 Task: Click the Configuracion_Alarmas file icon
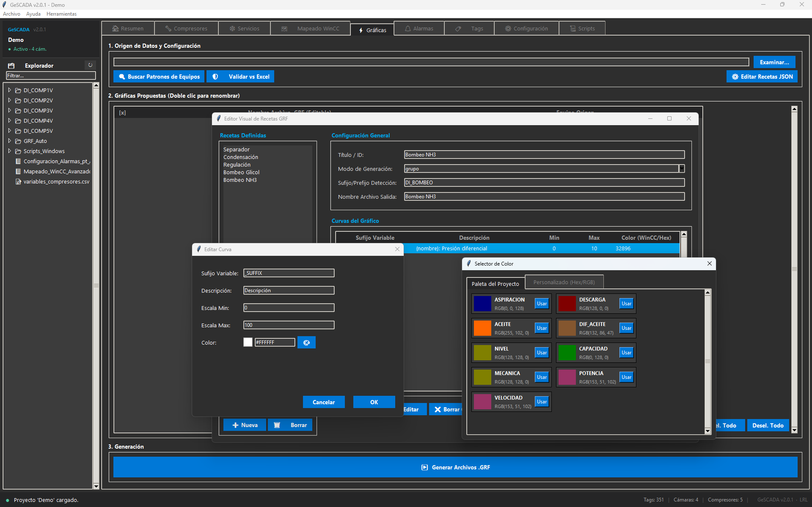point(18,162)
